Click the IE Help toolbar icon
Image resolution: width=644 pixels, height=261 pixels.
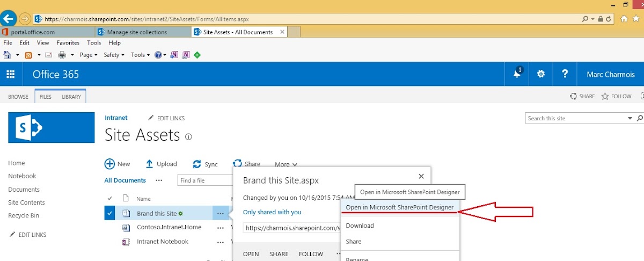point(158,55)
